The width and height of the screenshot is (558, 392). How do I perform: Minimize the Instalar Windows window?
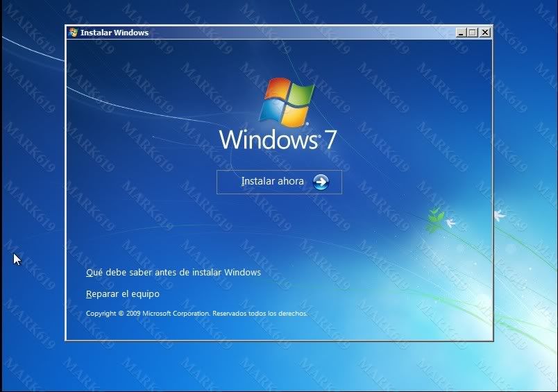tap(461, 33)
